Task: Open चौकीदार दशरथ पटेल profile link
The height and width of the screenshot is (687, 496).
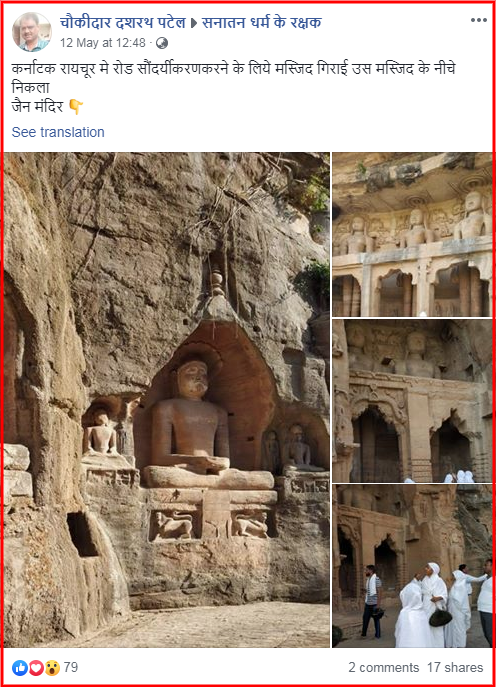Action: [123, 22]
